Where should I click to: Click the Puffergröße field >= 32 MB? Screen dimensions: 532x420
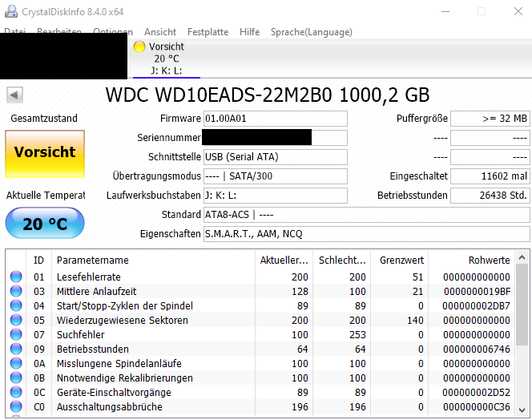pyautogui.click(x=490, y=119)
